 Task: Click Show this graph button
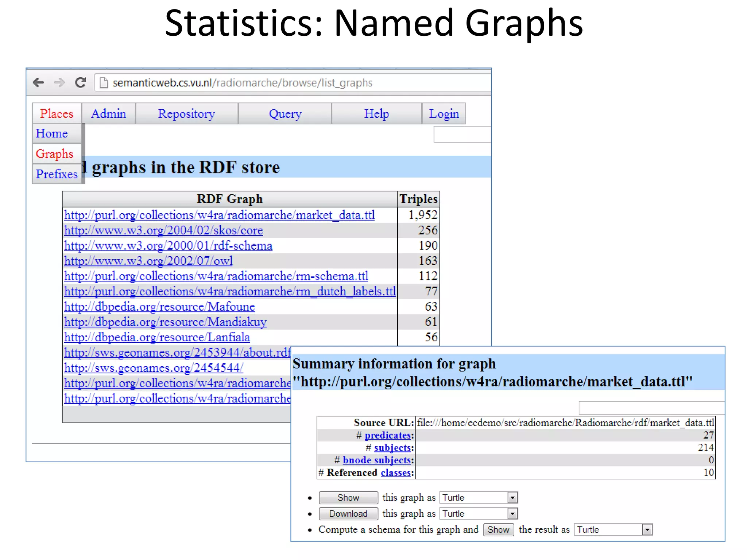point(348,498)
